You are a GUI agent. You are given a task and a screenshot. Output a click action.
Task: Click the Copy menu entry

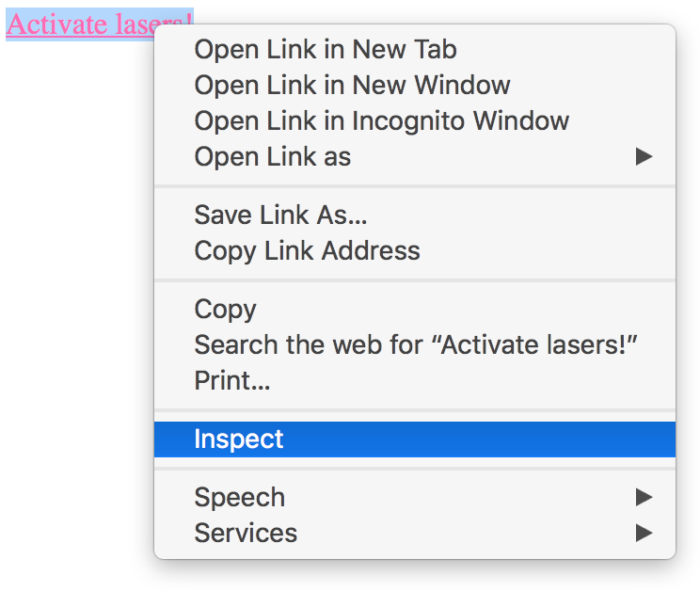pos(225,309)
